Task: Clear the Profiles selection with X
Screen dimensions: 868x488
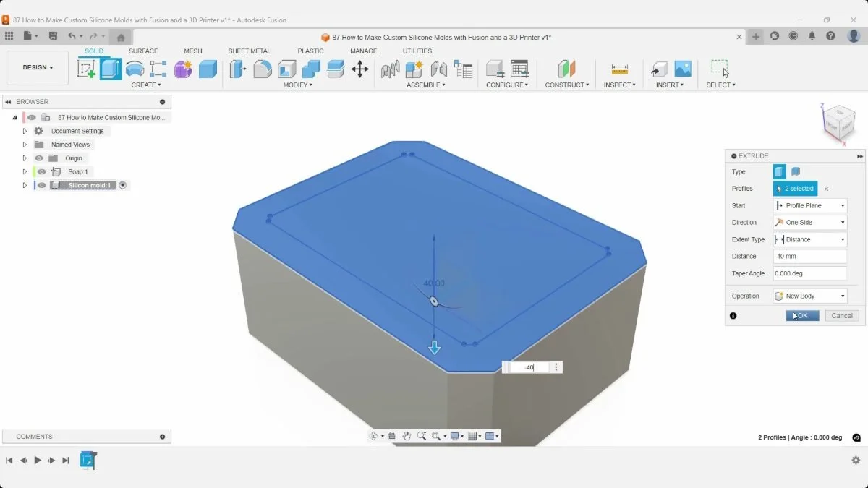Action: tap(826, 189)
